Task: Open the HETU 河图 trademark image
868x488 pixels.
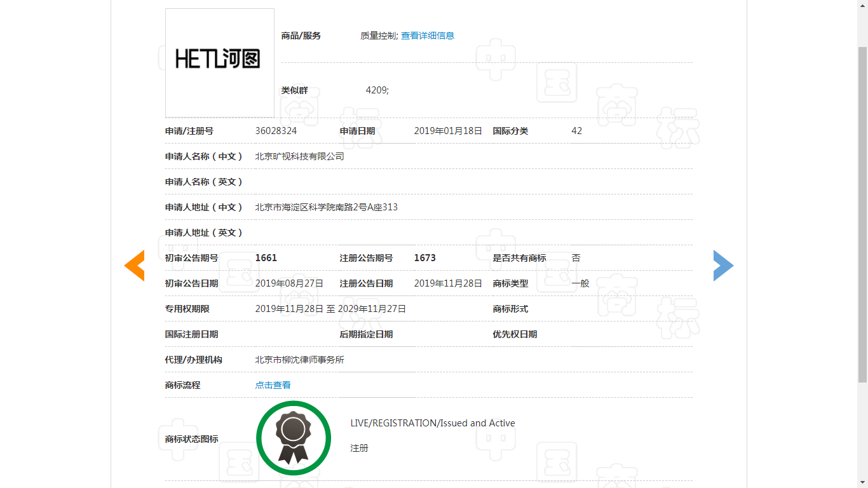Action: (220, 63)
